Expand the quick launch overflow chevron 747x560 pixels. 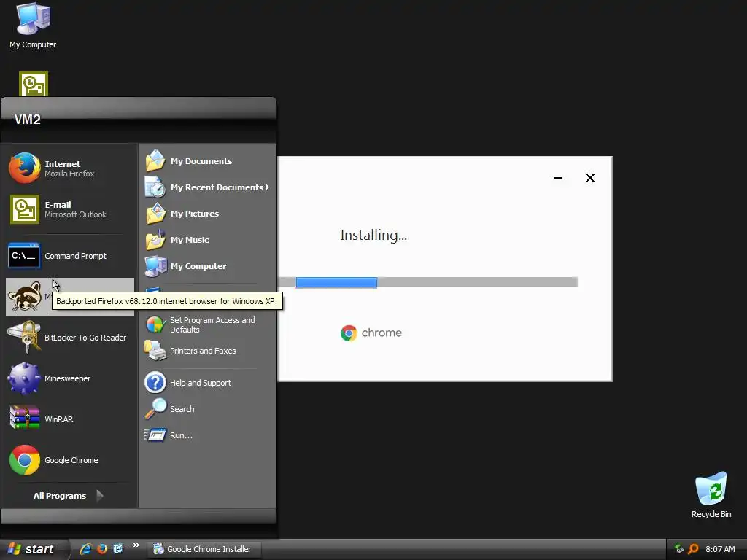136,545
